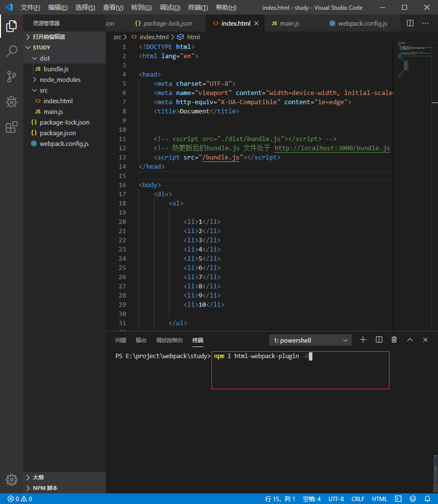The width and height of the screenshot is (438, 504).
Task: Open the 转到(G) menu
Action: pos(141,7)
